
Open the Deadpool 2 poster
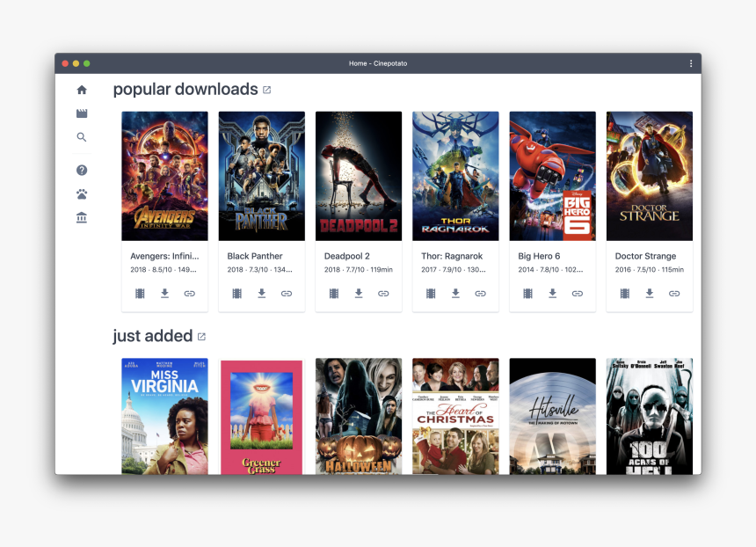coord(359,176)
